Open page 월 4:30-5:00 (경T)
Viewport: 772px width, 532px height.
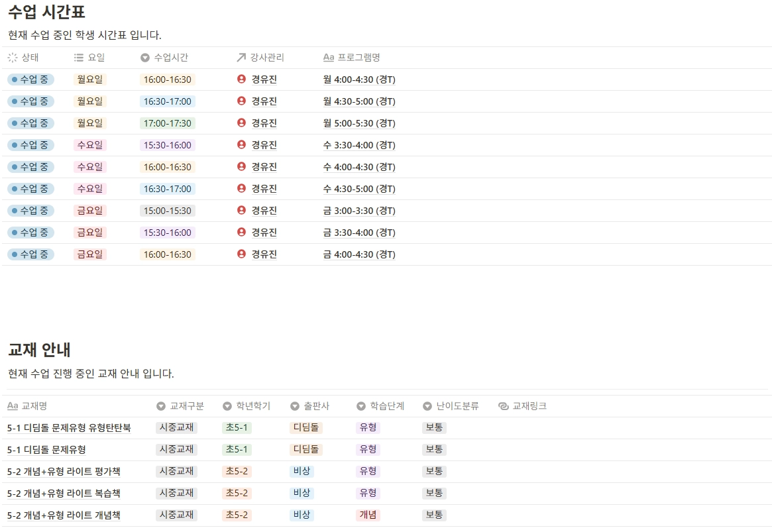point(359,101)
